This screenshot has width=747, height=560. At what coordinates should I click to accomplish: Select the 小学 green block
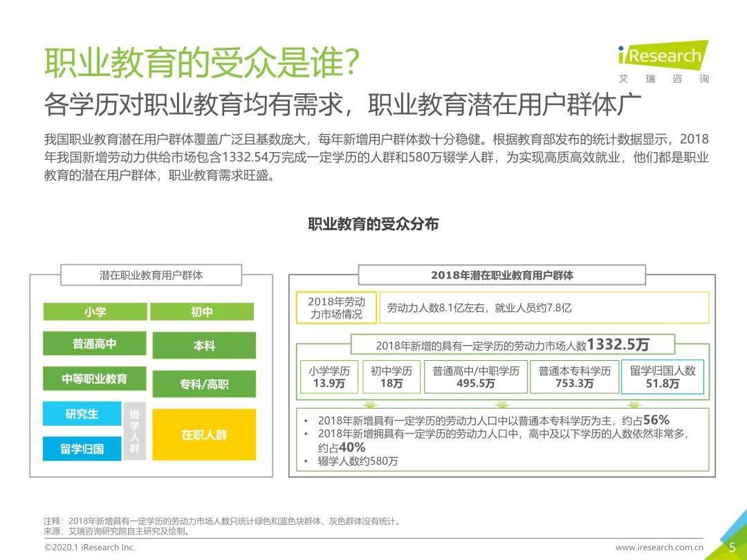point(97,312)
